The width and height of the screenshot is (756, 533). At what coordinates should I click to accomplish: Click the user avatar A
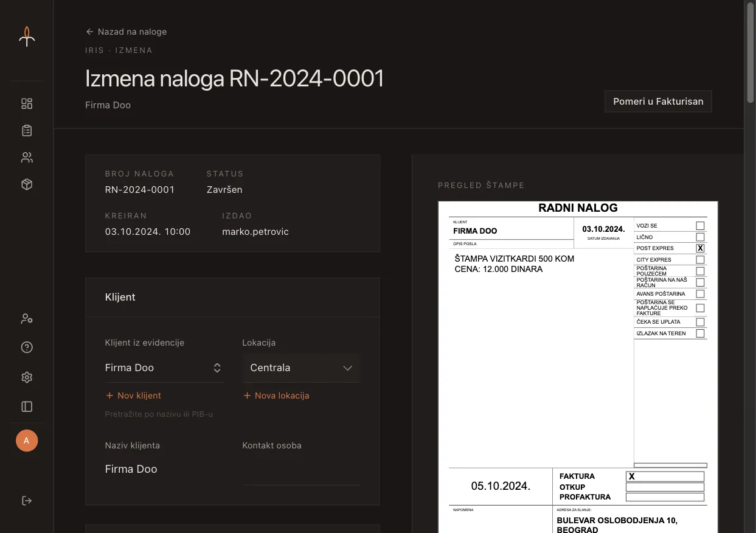(27, 441)
